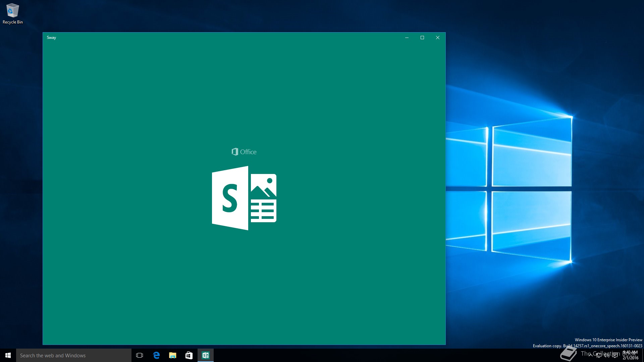The image size is (644, 362).
Task: Open the Windows Start menu
Action: [8, 355]
